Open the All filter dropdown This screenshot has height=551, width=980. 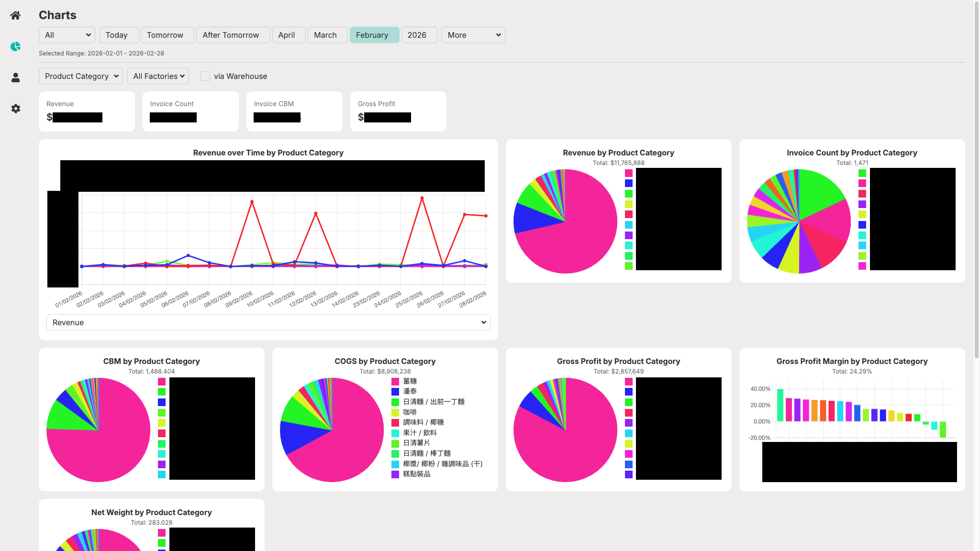[x=67, y=35]
